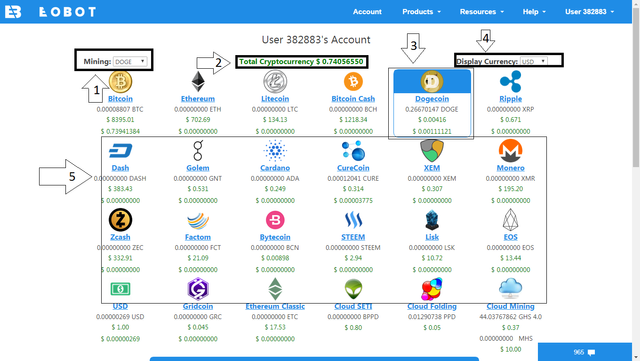This screenshot has height=361, width=640.
Task: Open the Ethereum link
Action: pyautogui.click(x=198, y=99)
